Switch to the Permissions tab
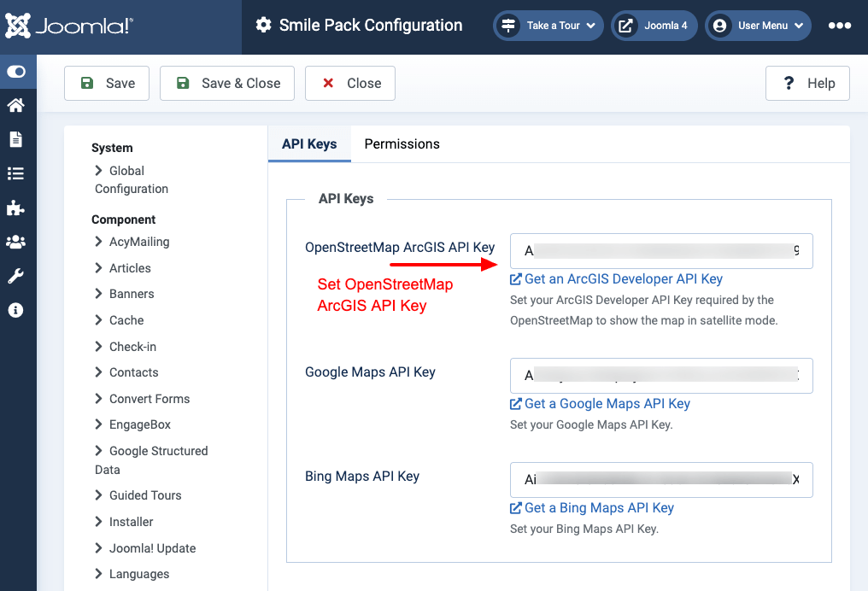The image size is (868, 591). pos(402,143)
